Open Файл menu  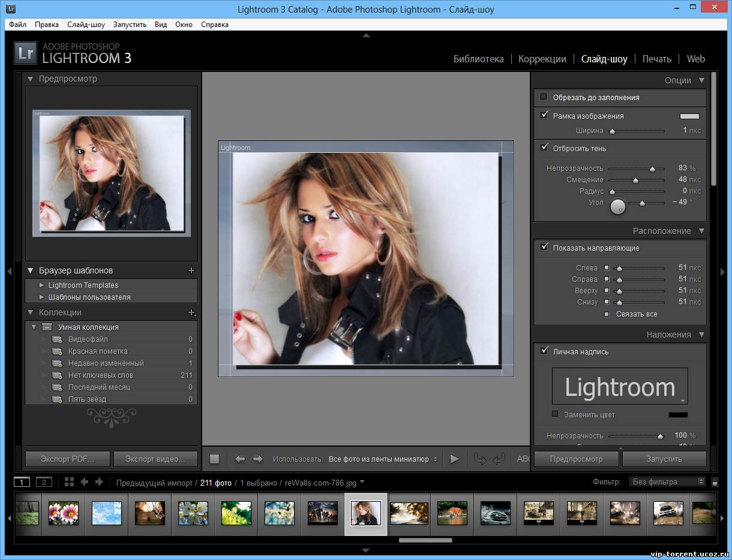[17, 25]
